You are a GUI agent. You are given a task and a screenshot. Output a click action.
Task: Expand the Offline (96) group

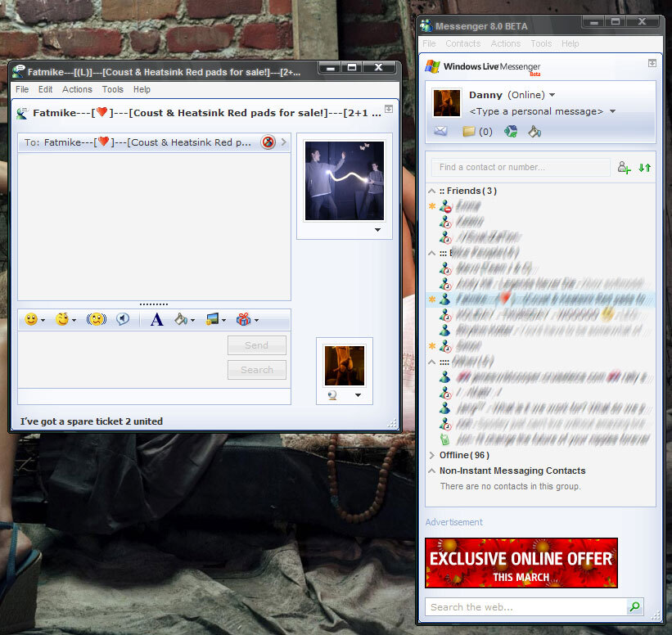(x=431, y=455)
